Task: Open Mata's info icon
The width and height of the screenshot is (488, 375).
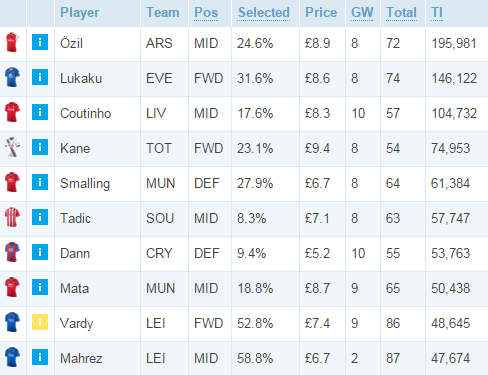Action: click(40, 287)
